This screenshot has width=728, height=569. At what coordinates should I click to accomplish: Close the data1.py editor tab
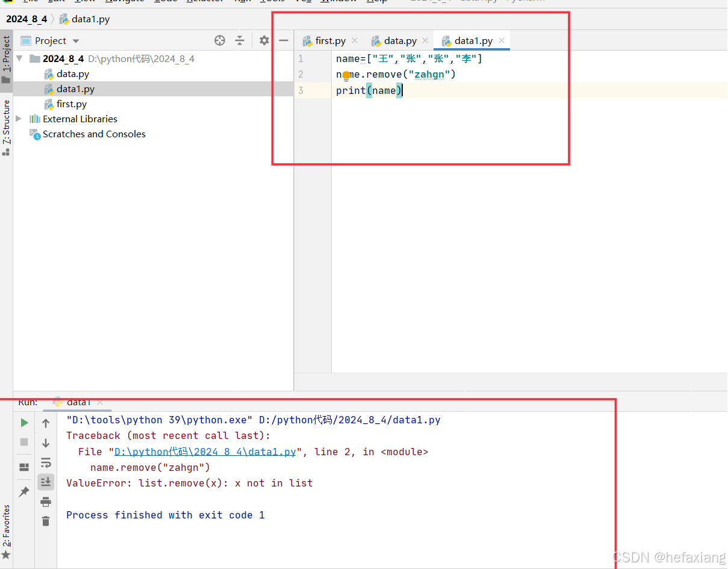click(x=502, y=40)
